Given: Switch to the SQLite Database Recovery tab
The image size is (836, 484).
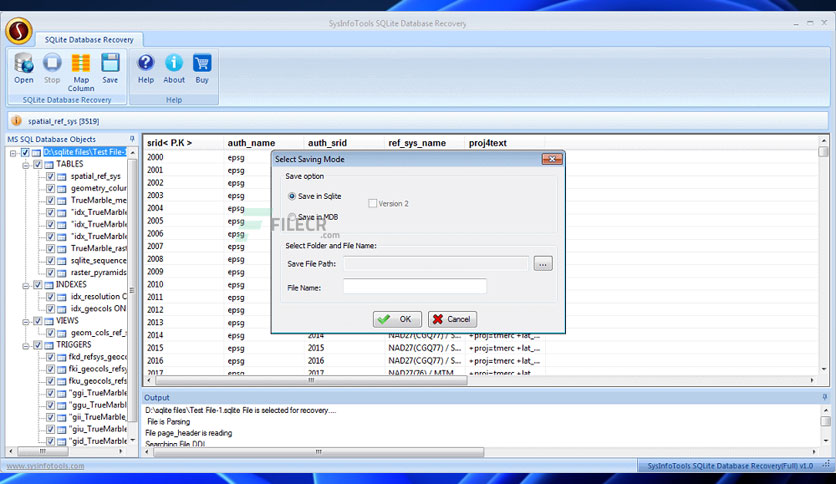Looking at the screenshot, I should coord(89,39).
